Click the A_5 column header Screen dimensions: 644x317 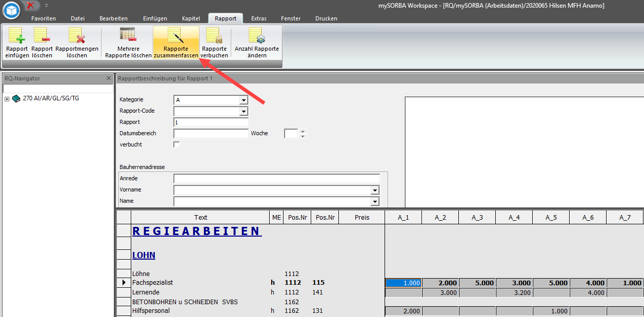pyautogui.click(x=551, y=218)
